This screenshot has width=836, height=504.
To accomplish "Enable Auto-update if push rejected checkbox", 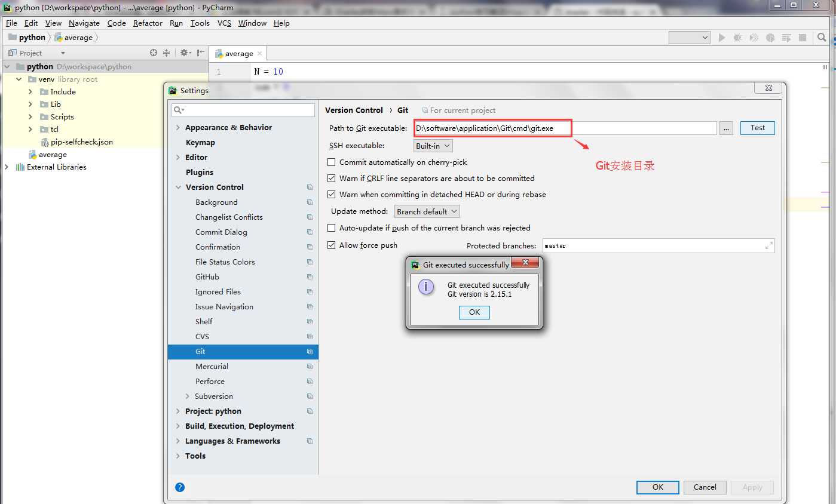I will [331, 228].
